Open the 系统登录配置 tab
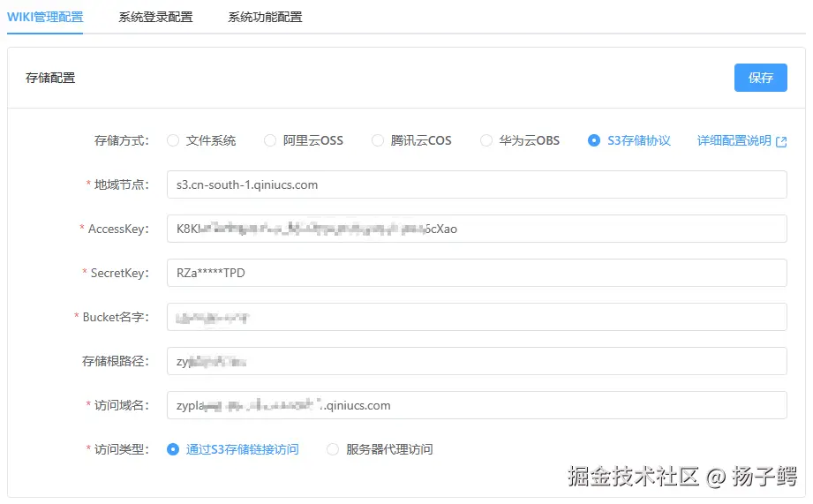Image resolution: width=813 pixels, height=504 pixels. [x=155, y=17]
